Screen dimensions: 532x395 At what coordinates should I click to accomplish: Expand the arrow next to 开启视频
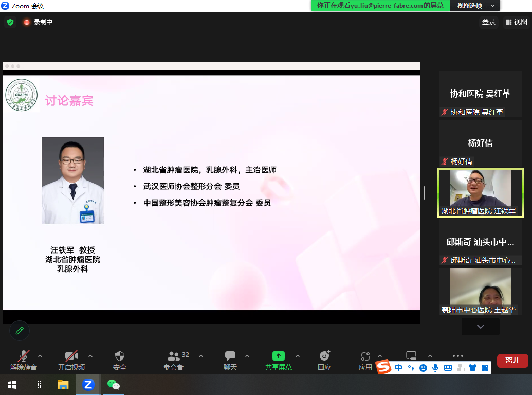coord(90,356)
